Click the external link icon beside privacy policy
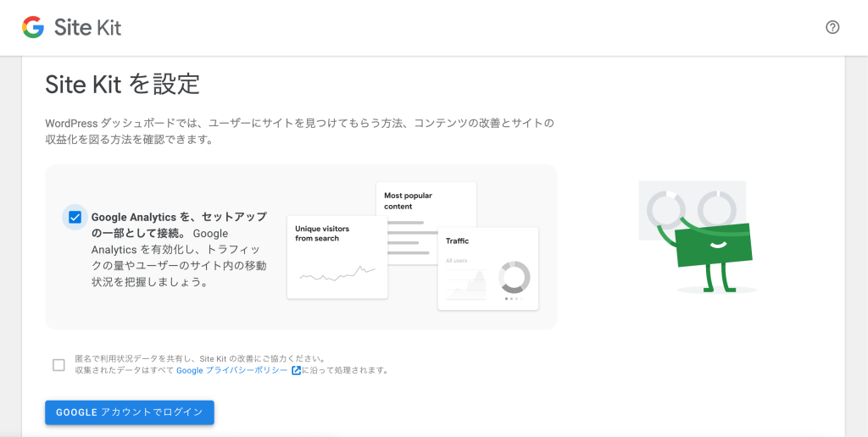 (296, 371)
